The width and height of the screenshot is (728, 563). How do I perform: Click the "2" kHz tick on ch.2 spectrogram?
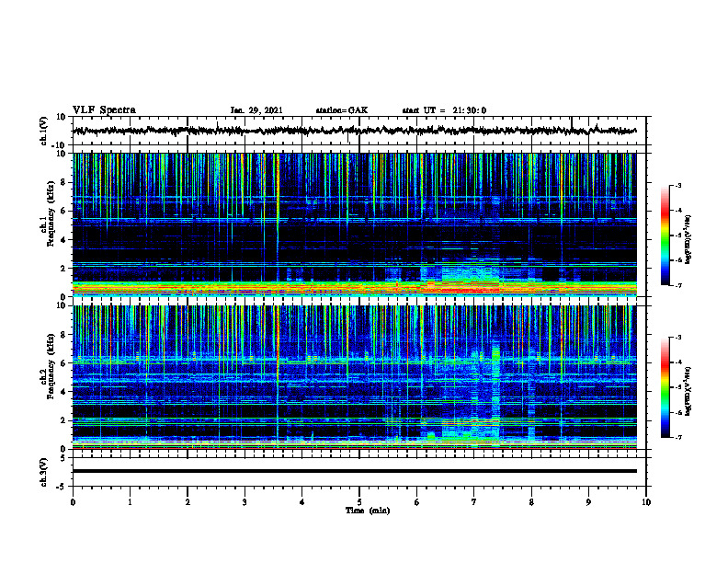[64, 420]
